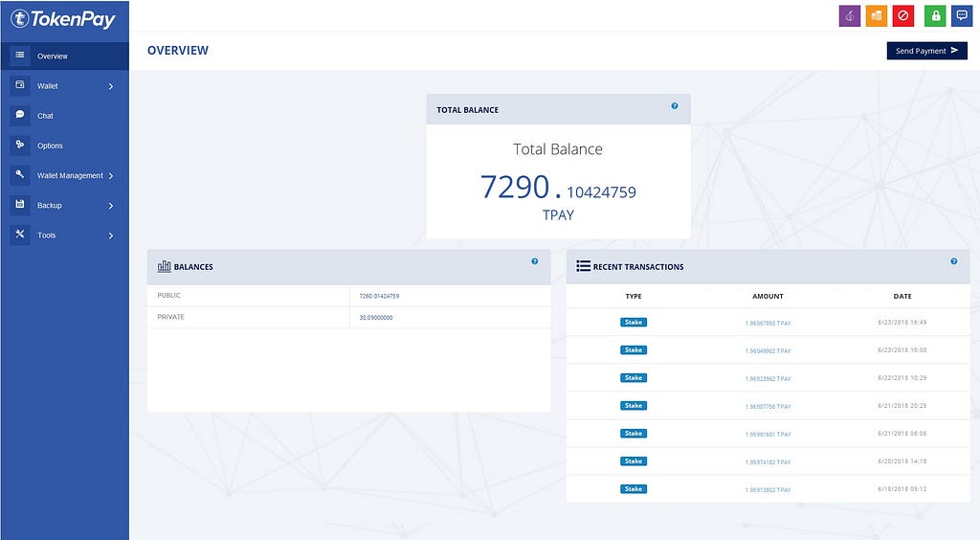Click the amount 1.96007756 TPAY
Viewport: 980px width, 540px height.
click(x=768, y=406)
